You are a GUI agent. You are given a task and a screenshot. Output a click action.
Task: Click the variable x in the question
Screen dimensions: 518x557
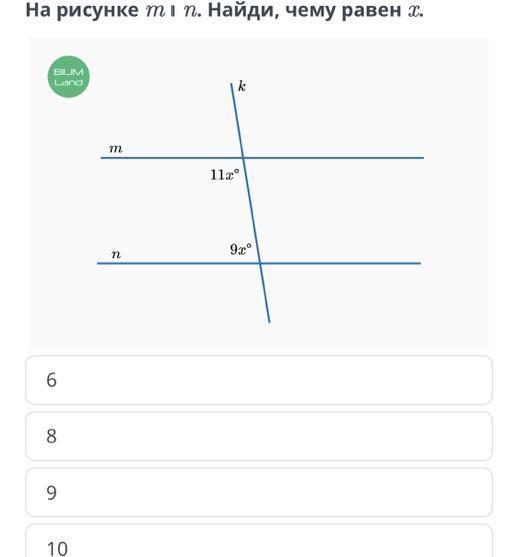click(414, 11)
